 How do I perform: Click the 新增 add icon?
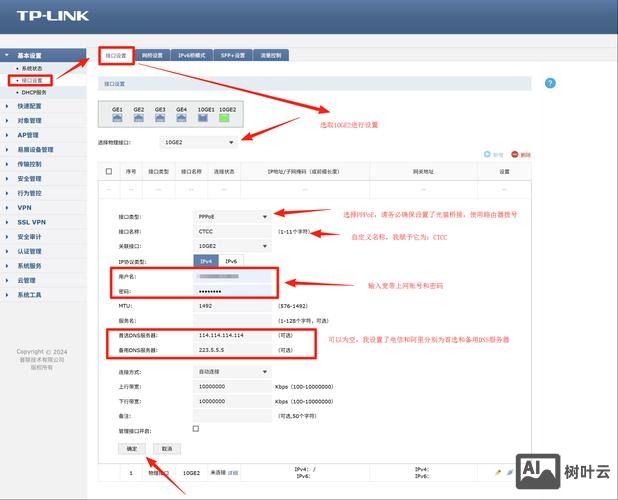pyautogui.click(x=487, y=155)
